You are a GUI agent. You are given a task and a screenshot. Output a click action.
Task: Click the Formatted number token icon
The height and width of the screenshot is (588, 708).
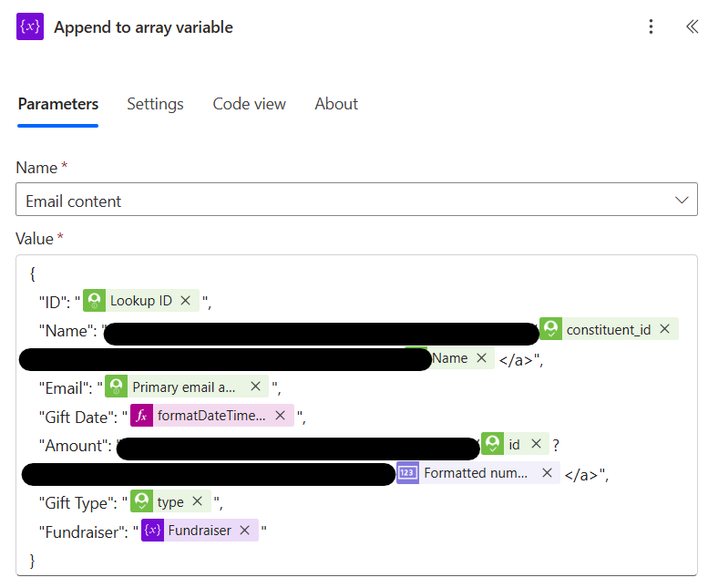tap(407, 473)
